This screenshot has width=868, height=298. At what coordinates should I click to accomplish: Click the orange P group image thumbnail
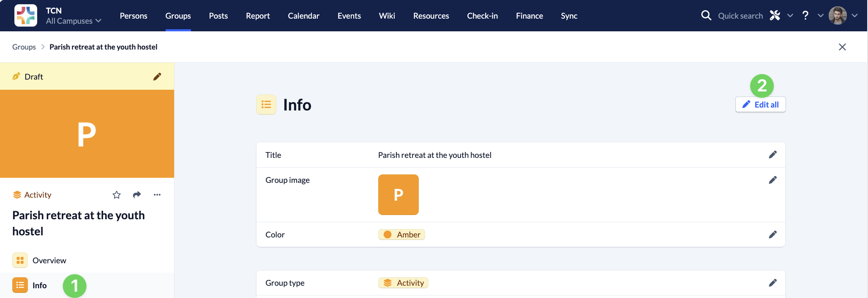click(398, 195)
